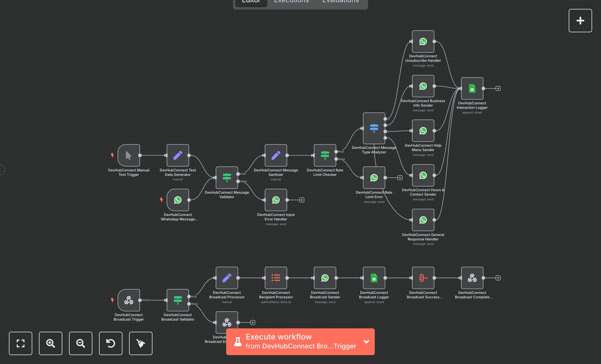Click plus connector after Rate Limit Error node
This screenshot has width=601, height=364.
pyautogui.click(x=400, y=178)
